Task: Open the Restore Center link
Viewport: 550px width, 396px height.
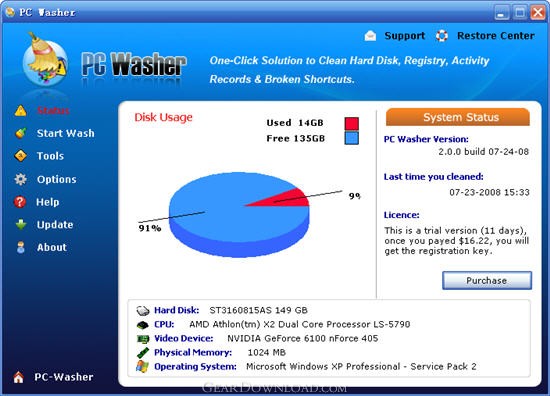Action: pos(496,36)
